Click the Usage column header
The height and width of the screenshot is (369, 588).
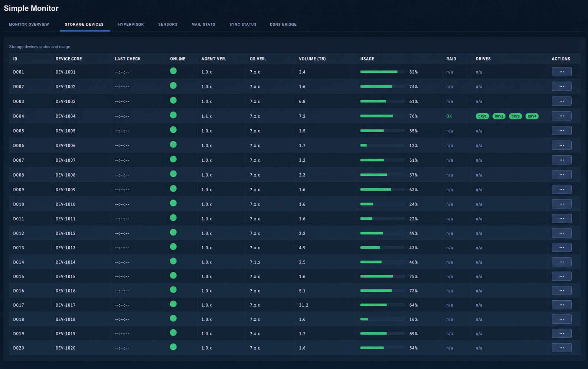pos(367,59)
